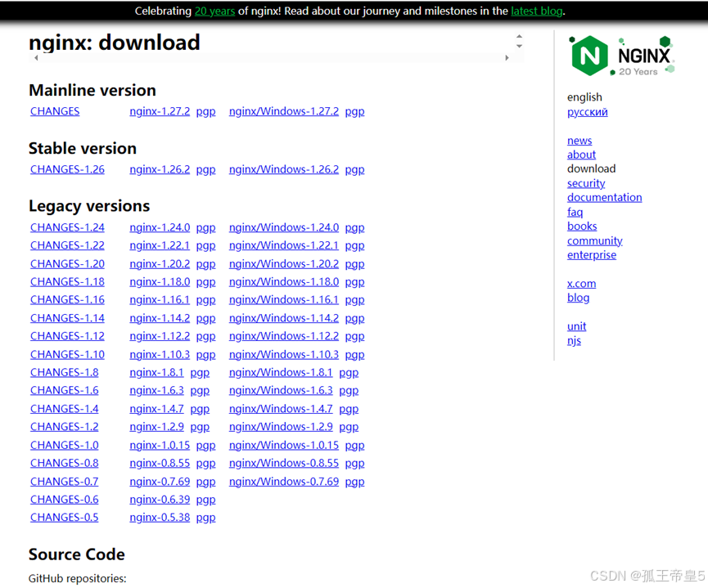Open the 'latest blog' banner link
The image size is (708, 588).
pyautogui.click(x=536, y=11)
